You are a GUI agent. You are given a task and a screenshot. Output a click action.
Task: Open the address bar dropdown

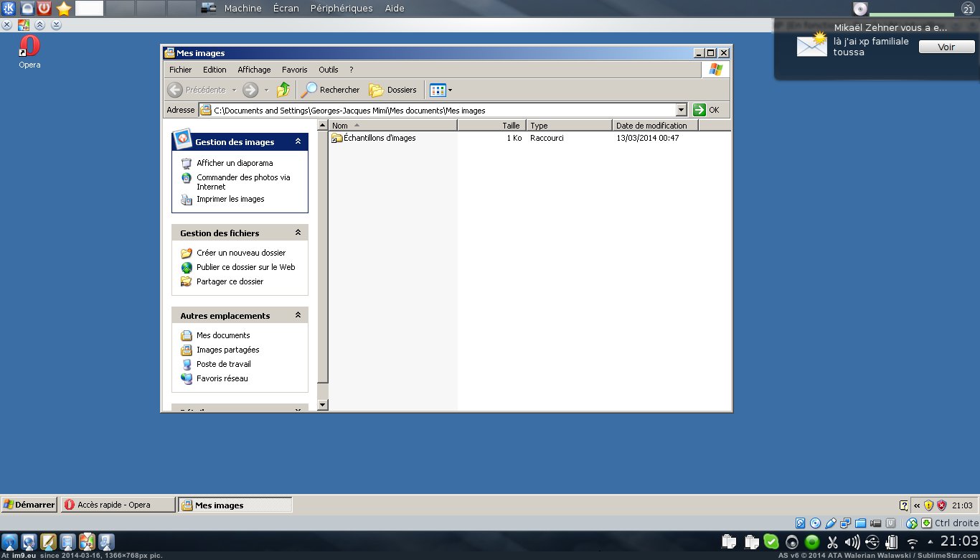coord(682,110)
